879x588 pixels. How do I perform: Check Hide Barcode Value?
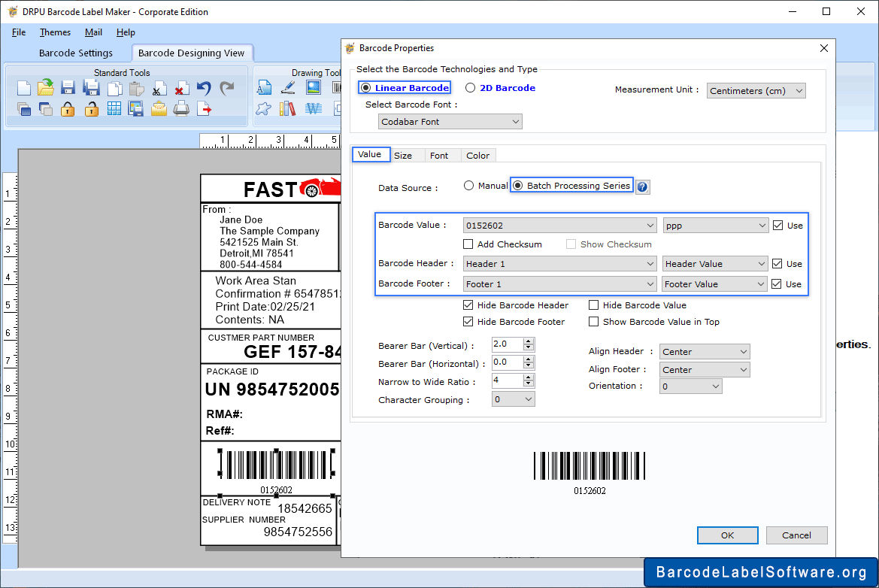click(x=594, y=305)
